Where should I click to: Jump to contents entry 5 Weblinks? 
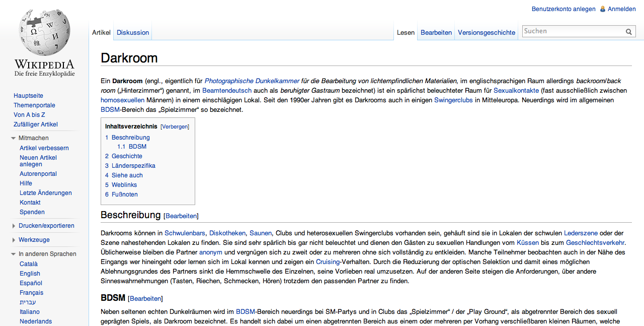tap(121, 185)
